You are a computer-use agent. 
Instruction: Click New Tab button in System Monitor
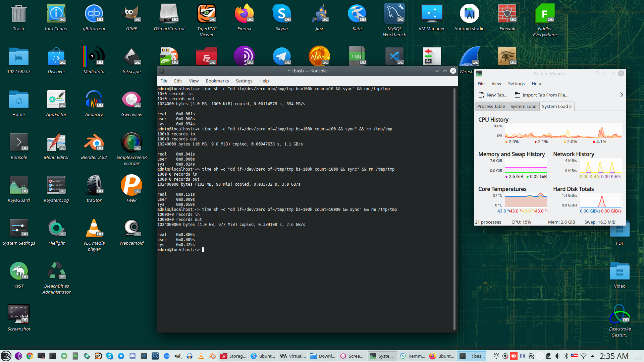click(493, 95)
